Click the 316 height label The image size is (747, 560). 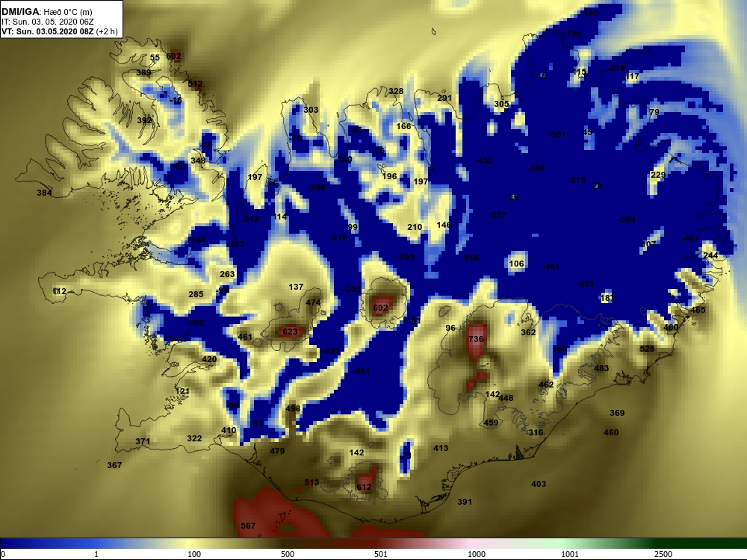536,432
